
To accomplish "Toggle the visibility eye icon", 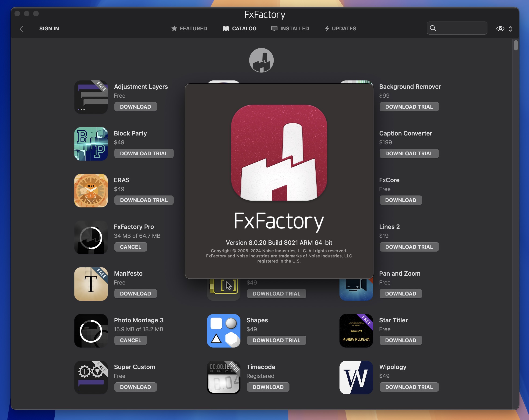I will point(500,28).
